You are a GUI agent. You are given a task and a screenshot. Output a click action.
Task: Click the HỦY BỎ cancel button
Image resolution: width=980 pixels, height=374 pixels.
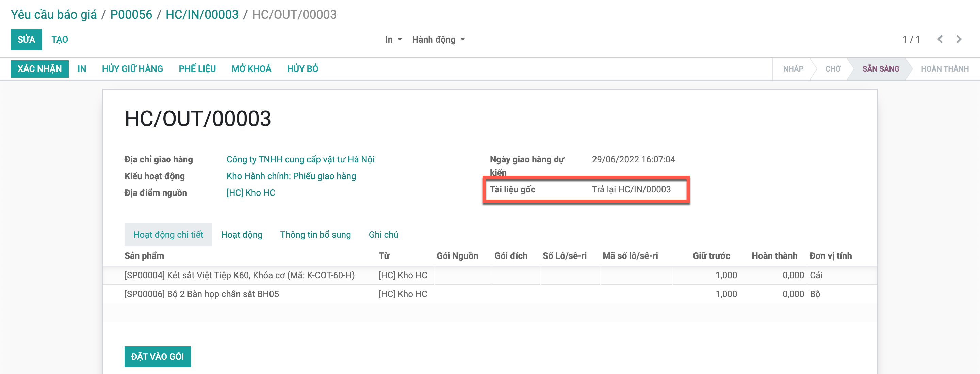(303, 69)
